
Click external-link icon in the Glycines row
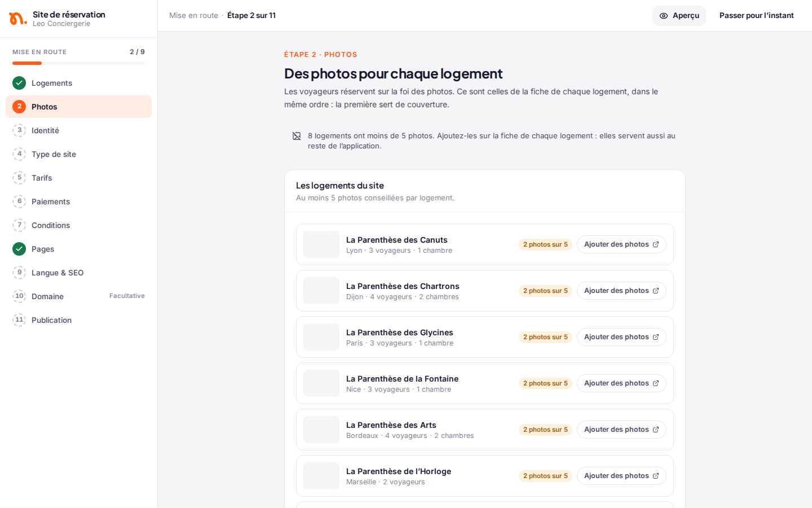(x=656, y=337)
